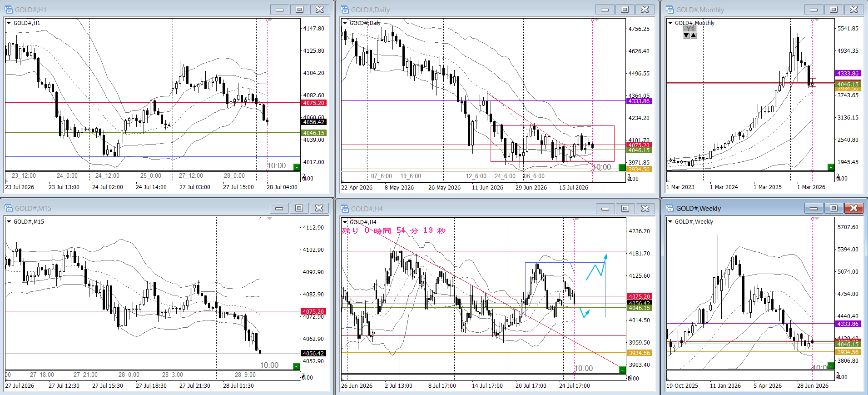Image resolution: width=868 pixels, height=395 pixels.
Task: Click the green minus square in Weekly chart
Action: click(x=831, y=365)
